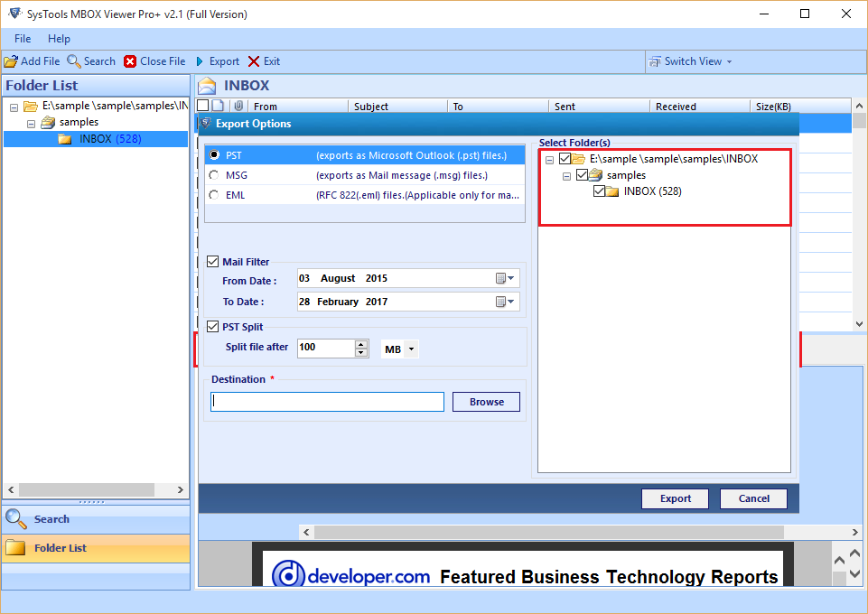Select the MSG export radio button
Viewport: 868px width, 614px height.
214,175
